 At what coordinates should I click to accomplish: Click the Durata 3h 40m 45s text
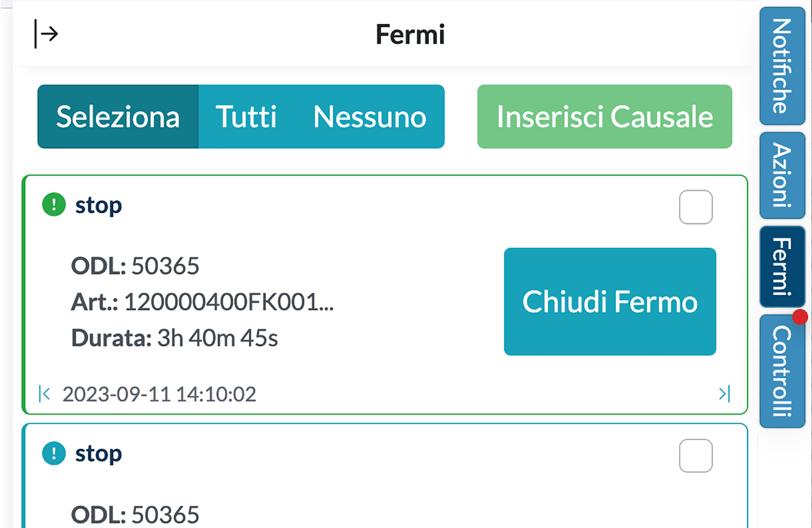tap(175, 338)
